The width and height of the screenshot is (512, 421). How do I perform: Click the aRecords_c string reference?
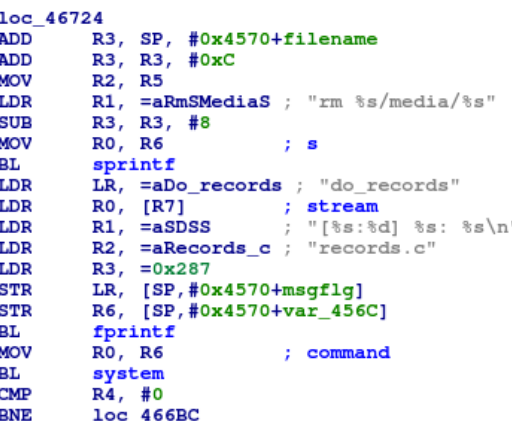(211, 248)
